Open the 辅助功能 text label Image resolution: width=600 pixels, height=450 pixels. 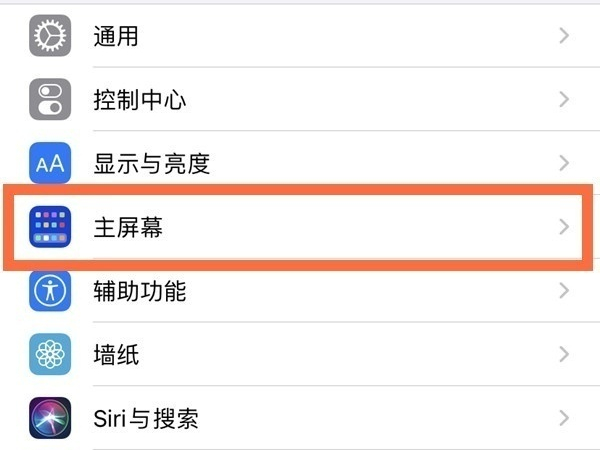click(x=139, y=291)
